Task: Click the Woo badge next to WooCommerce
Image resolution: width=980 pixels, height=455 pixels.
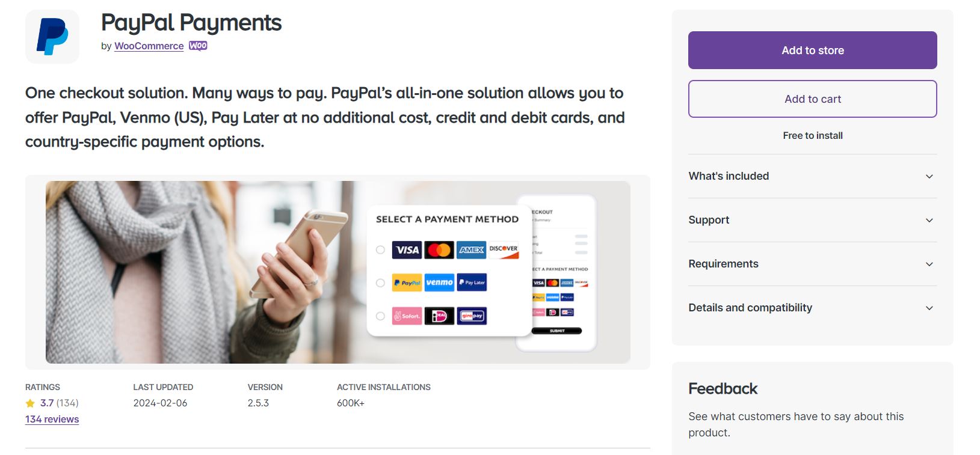Action: click(199, 45)
